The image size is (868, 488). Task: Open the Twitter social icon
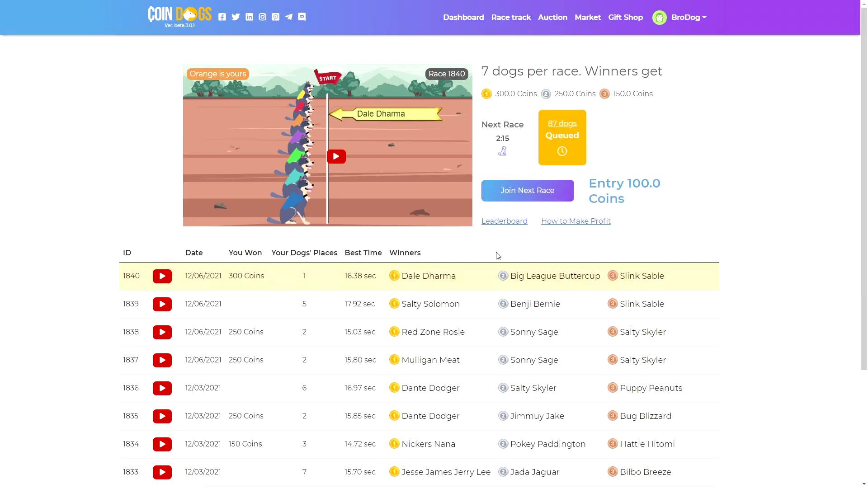pyautogui.click(x=236, y=17)
